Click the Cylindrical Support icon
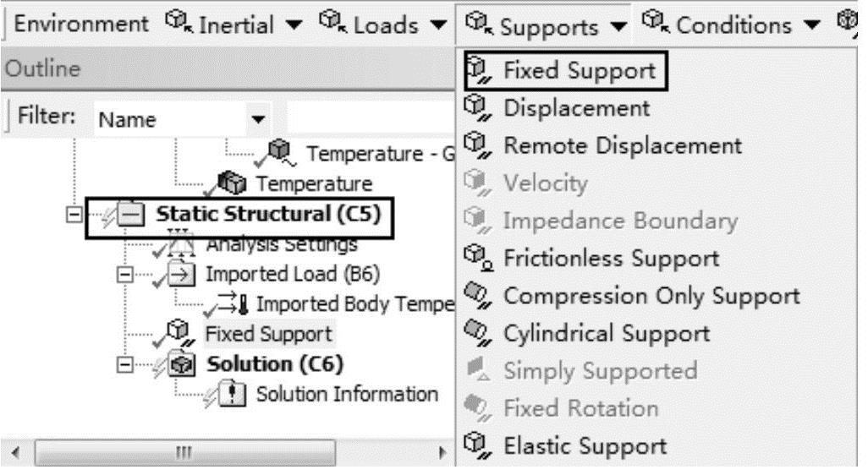The height and width of the screenshot is (475, 868). [x=477, y=334]
